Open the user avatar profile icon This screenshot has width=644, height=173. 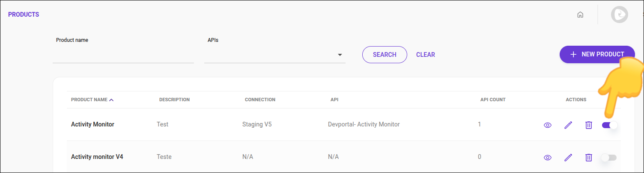pos(619,15)
